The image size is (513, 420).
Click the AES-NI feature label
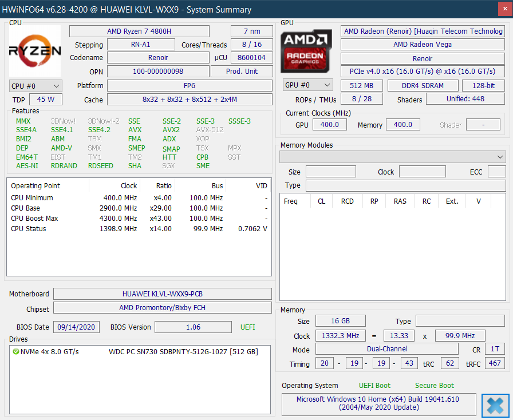pyautogui.click(x=27, y=166)
